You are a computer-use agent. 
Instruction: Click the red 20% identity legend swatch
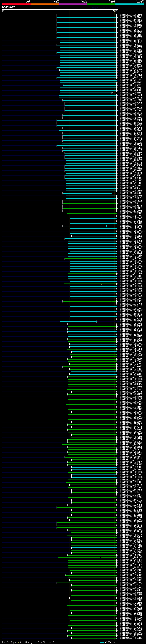tap(16, 4)
